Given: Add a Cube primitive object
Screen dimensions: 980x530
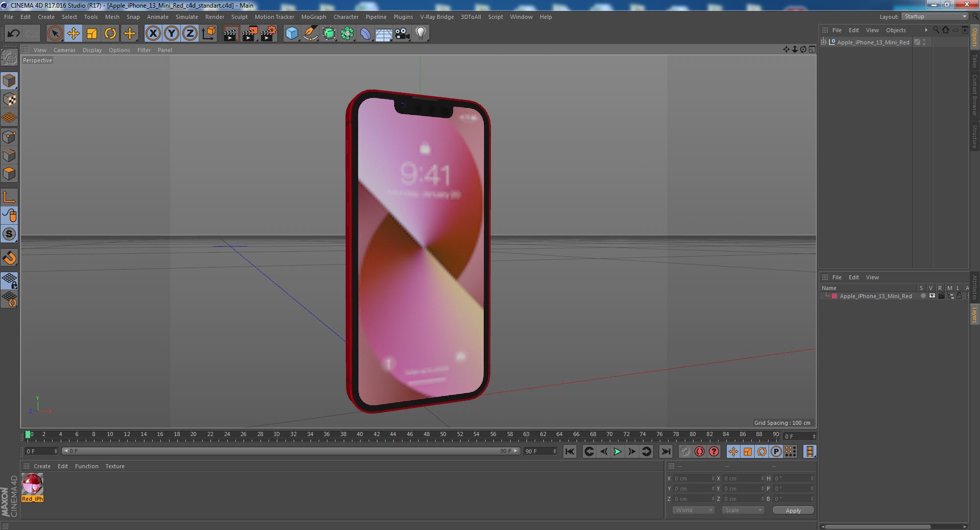Looking at the screenshot, I should pos(292,34).
